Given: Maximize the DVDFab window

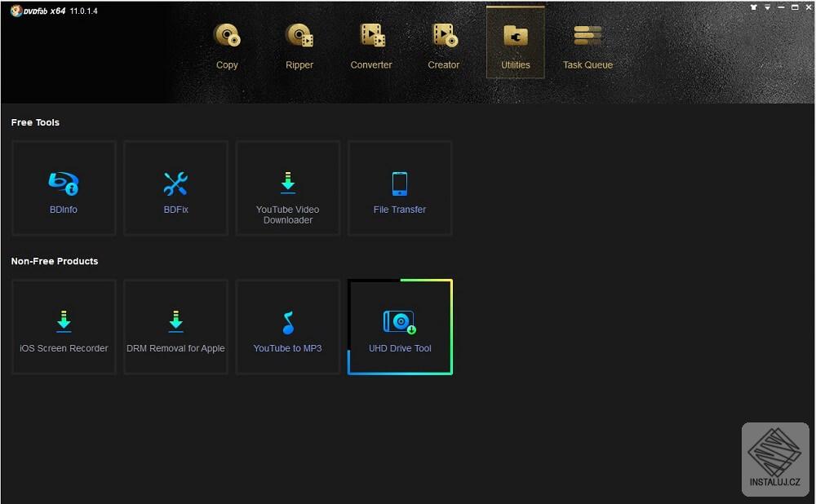Looking at the screenshot, I should click(795, 7).
